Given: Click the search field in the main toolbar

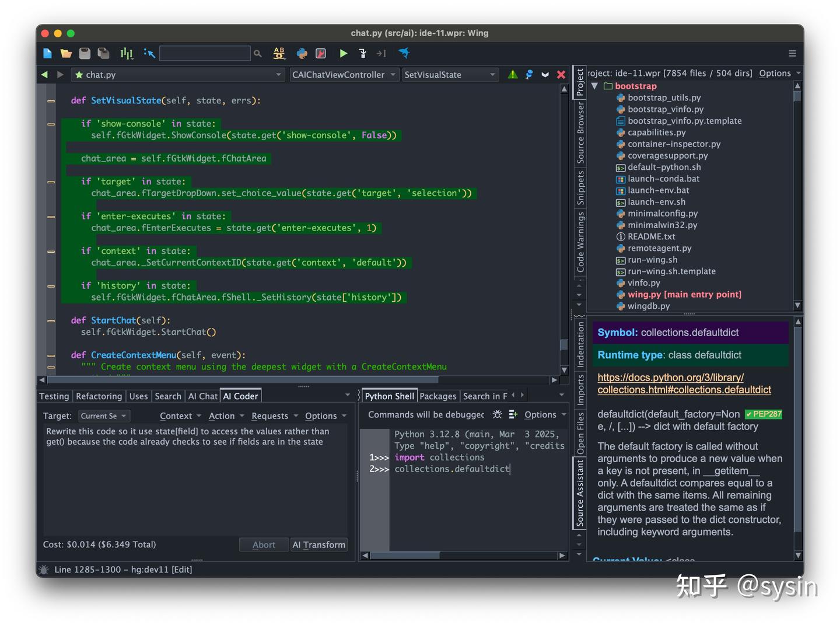Looking at the screenshot, I should (x=205, y=53).
